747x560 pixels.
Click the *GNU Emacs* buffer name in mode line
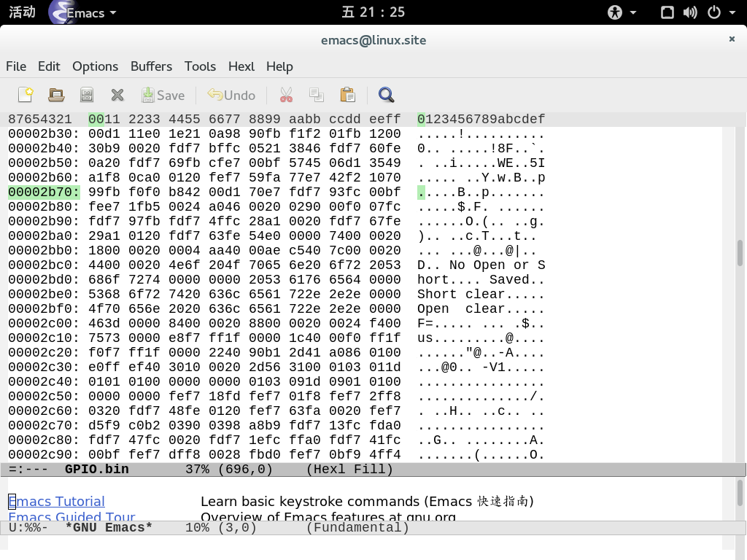(109, 528)
